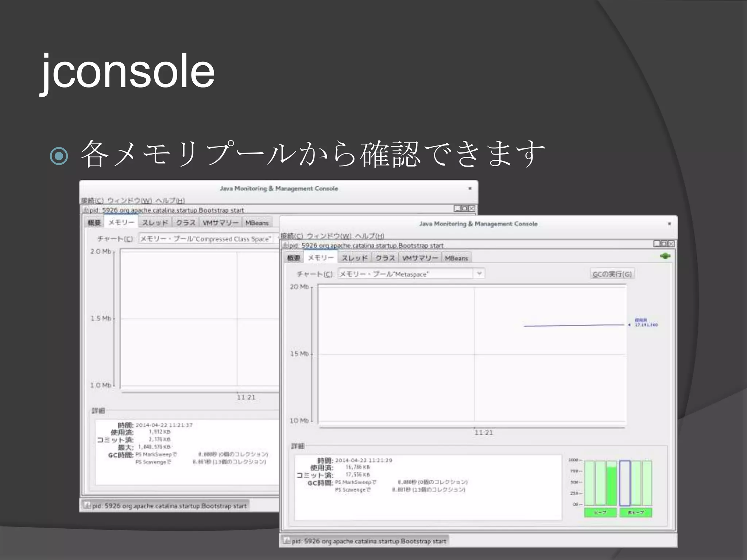Select the first heap pool bar
Image resolution: width=747 pixels, height=560 pixels.
tap(589, 483)
